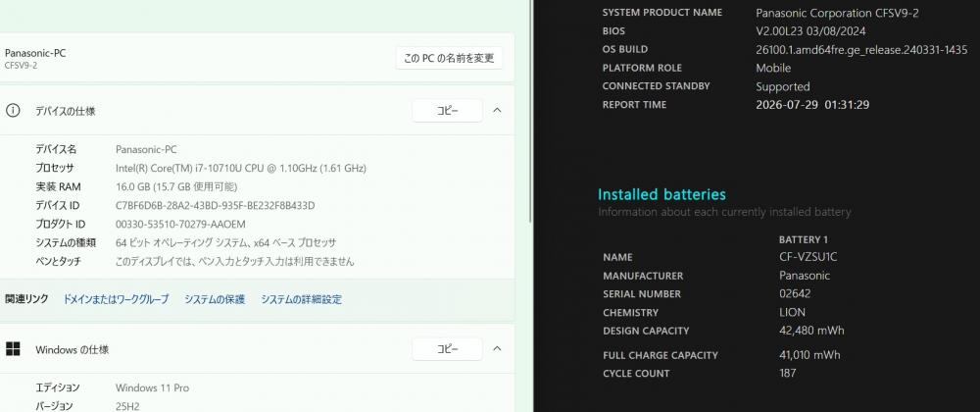This screenshot has width=980, height=412.
Task: Select the デバイス名 value Panasonic-PC
Action: click(x=146, y=149)
